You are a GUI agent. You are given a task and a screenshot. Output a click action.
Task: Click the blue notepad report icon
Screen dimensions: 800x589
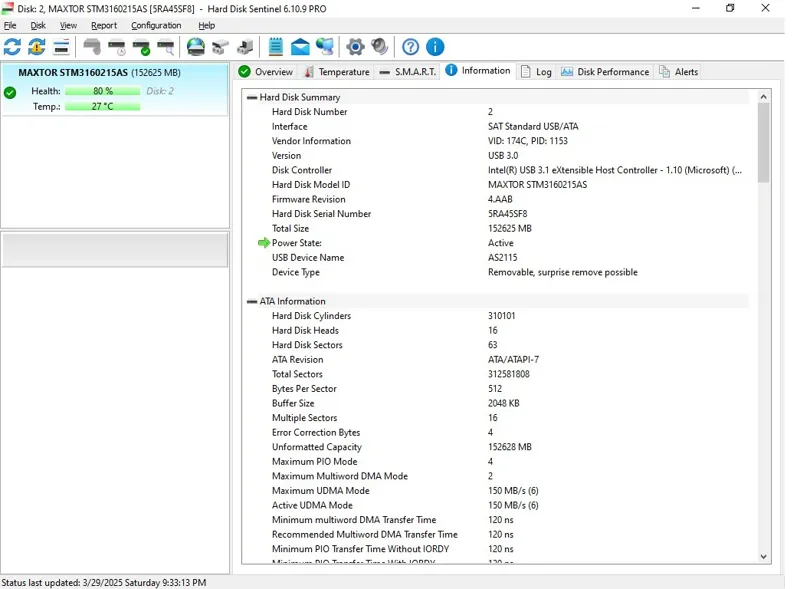[275, 47]
